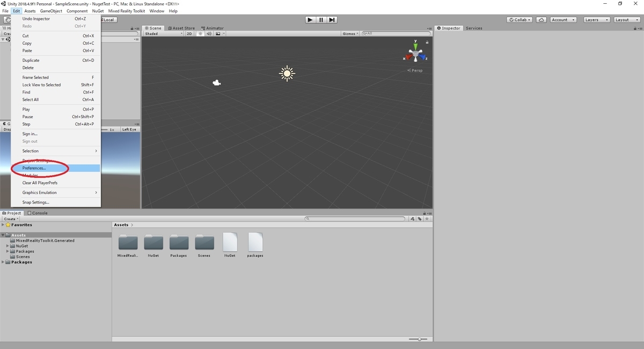Click the favorite star icon in Project
Image resolution: width=644 pixels, height=349 pixels.
(x=427, y=219)
